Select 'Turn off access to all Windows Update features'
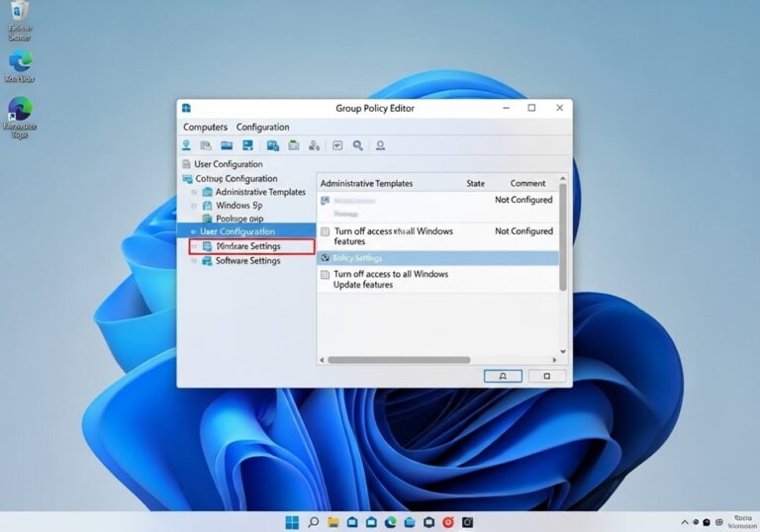760x532 pixels. tap(391, 279)
